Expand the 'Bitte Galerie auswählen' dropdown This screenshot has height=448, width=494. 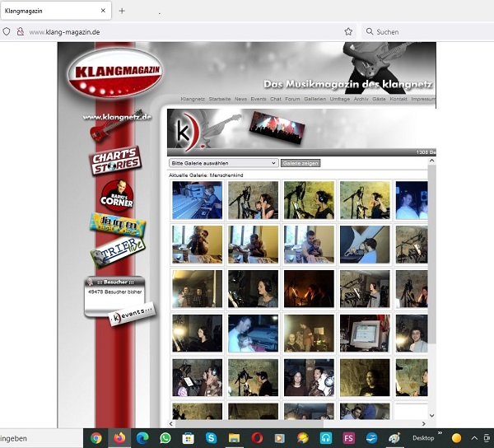pos(223,163)
